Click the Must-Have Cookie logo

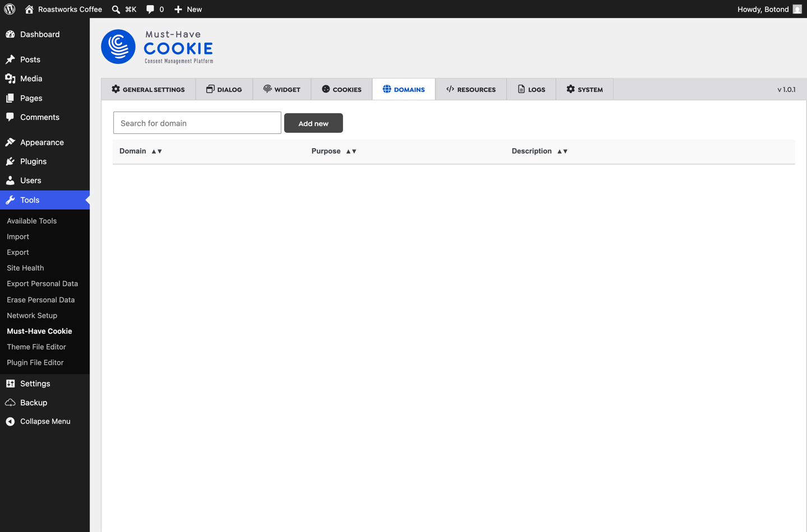tap(157, 47)
